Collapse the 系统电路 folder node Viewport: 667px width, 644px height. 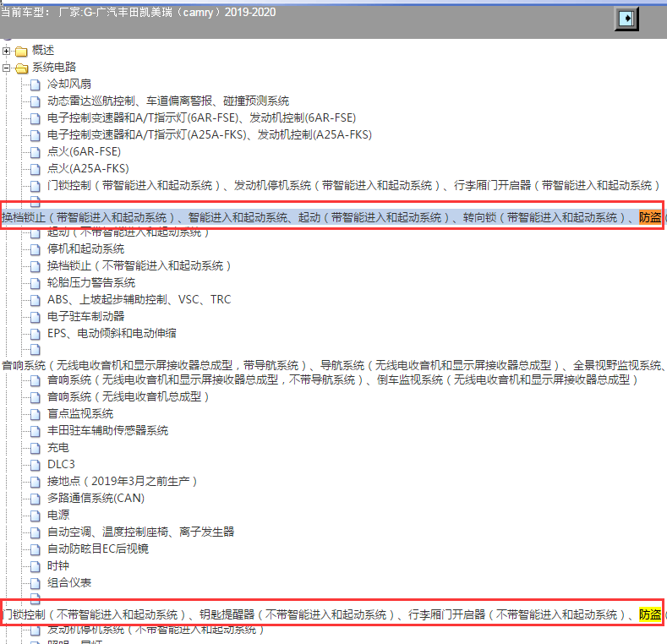6,68
